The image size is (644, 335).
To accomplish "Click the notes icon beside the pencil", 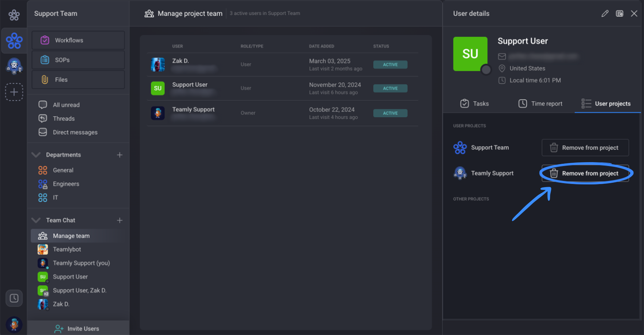I will click(x=619, y=14).
